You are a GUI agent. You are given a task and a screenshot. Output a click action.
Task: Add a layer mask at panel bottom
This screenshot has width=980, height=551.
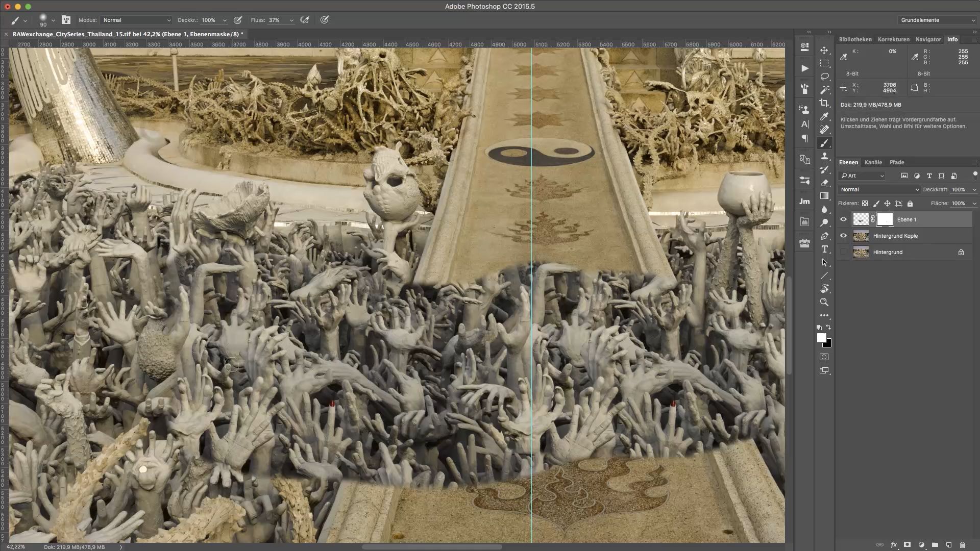[907, 545]
